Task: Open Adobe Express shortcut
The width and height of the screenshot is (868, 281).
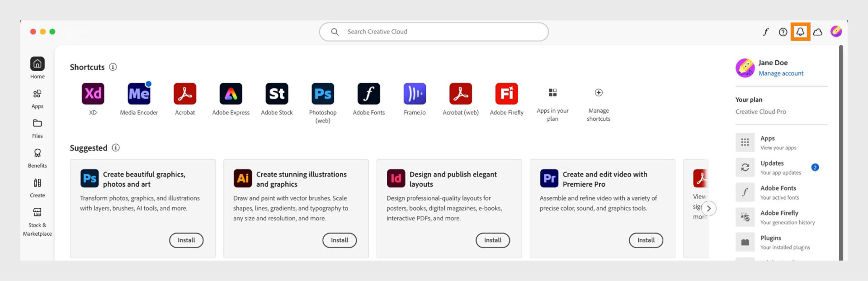Action: coord(231,94)
